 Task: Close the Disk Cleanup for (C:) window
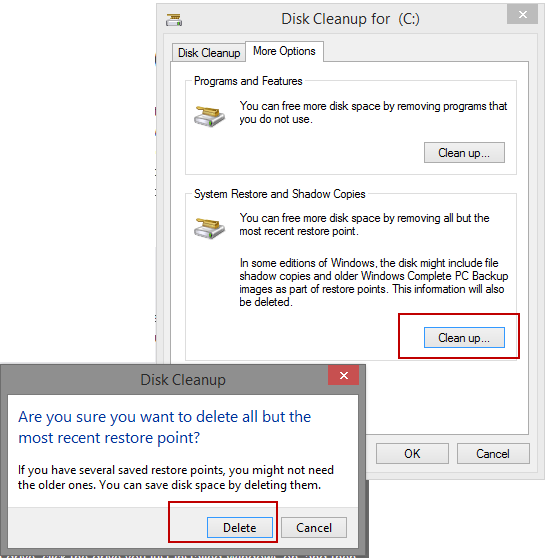[x=522, y=15]
